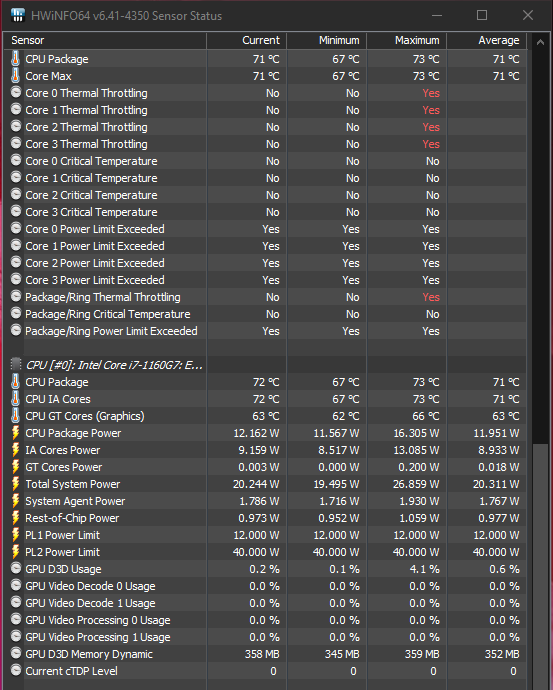The width and height of the screenshot is (553, 690).
Task: Select GPU Video Decode 0 Usage row
Action: click(265, 586)
